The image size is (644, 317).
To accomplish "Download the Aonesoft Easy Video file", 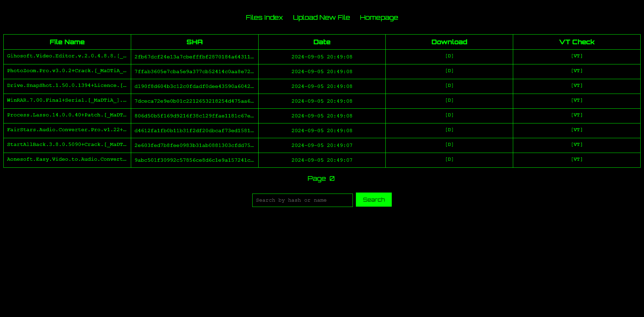I will [449, 159].
